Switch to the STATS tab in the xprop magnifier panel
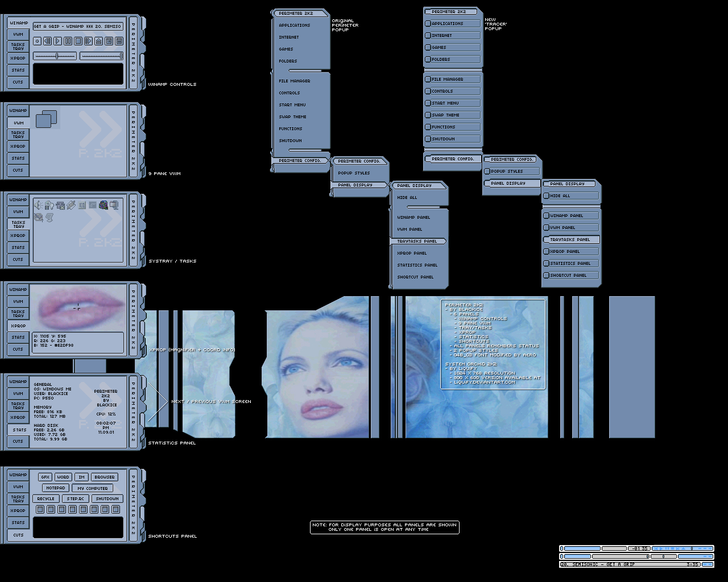The height and width of the screenshot is (582, 728). 18,338
